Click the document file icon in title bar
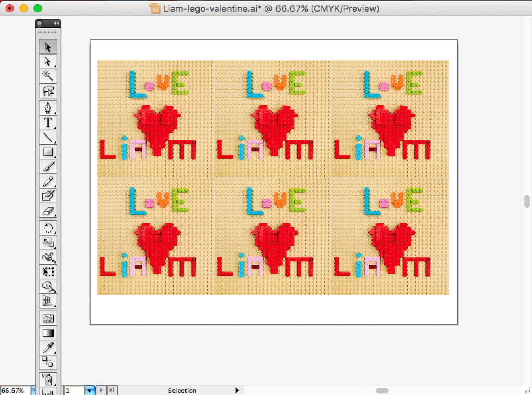 [x=155, y=8]
